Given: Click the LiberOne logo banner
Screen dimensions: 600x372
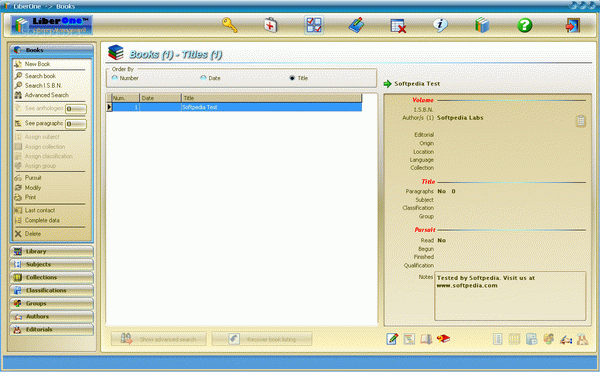Looking at the screenshot, I should coord(52,25).
